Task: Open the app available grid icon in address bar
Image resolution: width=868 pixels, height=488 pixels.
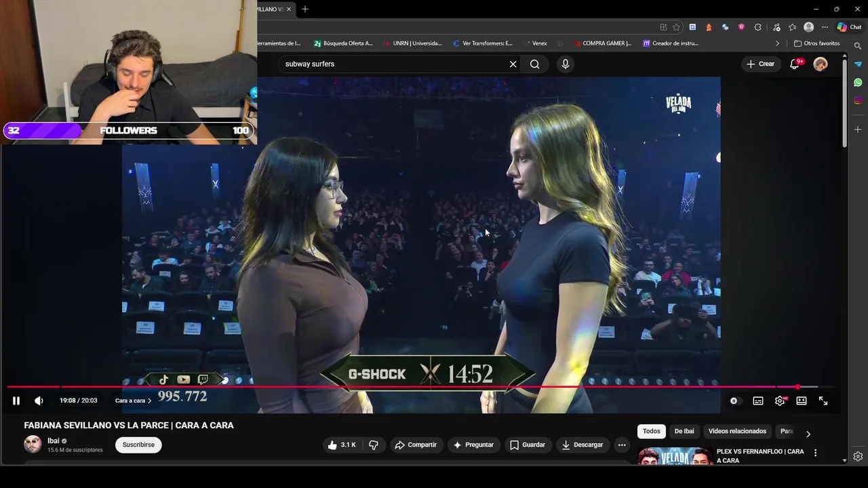Action: pyautogui.click(x=663, y=27)
